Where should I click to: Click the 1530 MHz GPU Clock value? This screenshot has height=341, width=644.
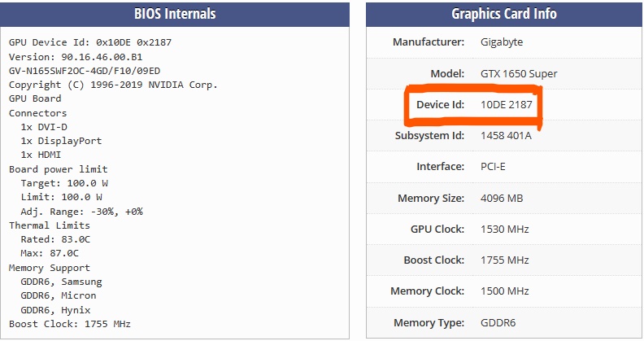pyautogui.click(x=505, y=230)
